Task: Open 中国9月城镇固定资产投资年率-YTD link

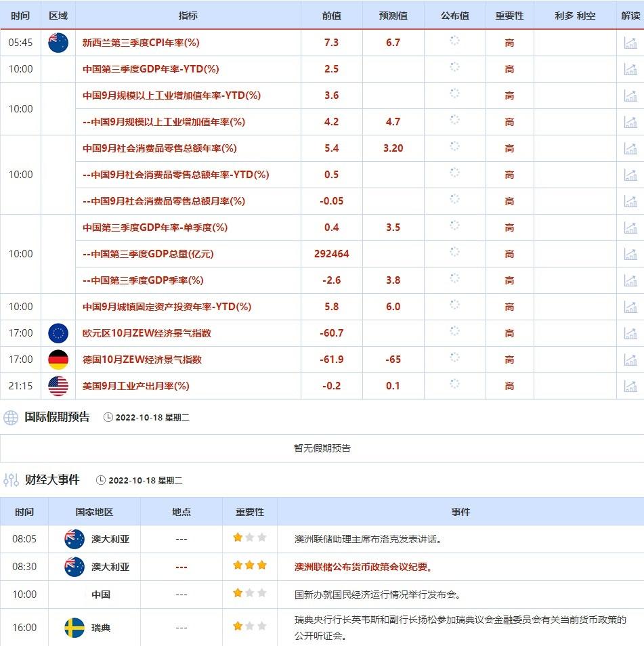Action: (167, 307)
